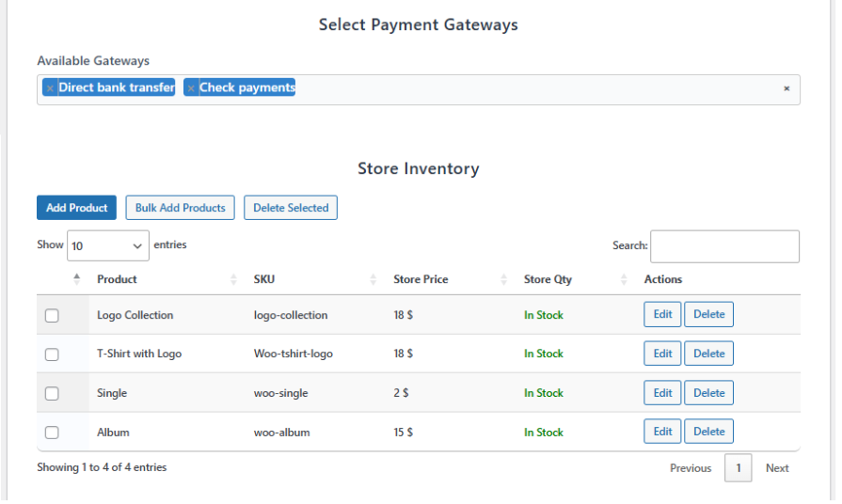Viewport: 842px width, 504px height.
Task: Click the SKU column header text
Action: pyautogui.click(x=266, y=281)
